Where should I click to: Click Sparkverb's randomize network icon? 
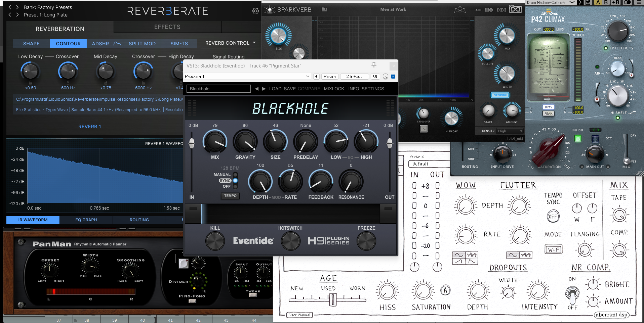click(460, 10)
